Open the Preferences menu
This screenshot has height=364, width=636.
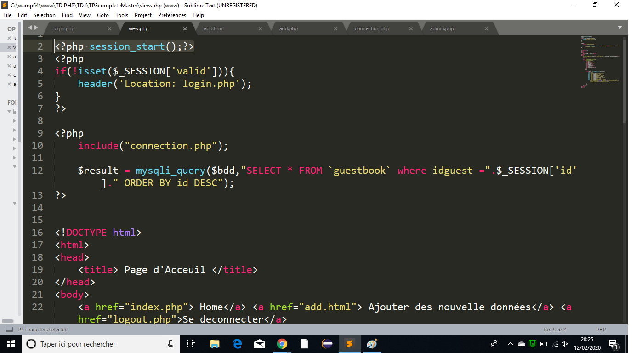(x=172, y=15)
